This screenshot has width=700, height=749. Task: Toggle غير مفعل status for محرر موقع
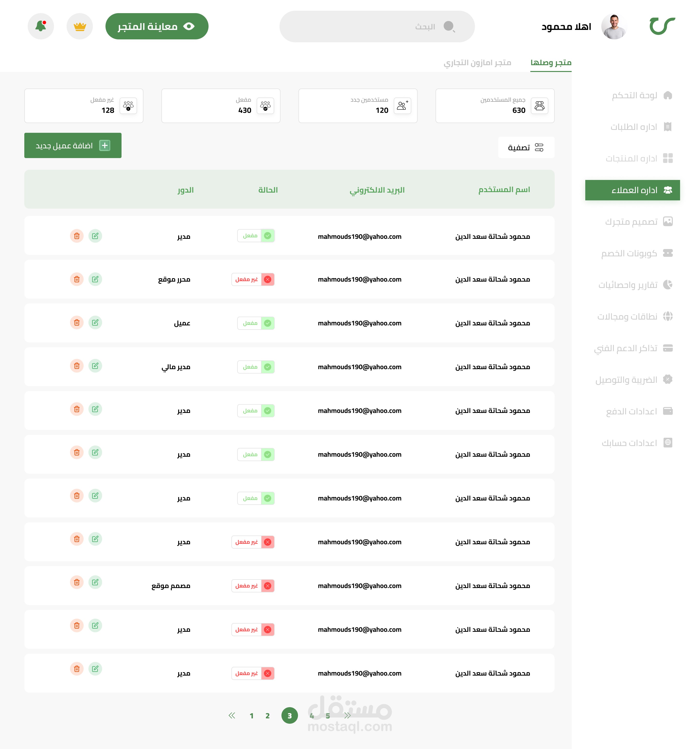253,280
